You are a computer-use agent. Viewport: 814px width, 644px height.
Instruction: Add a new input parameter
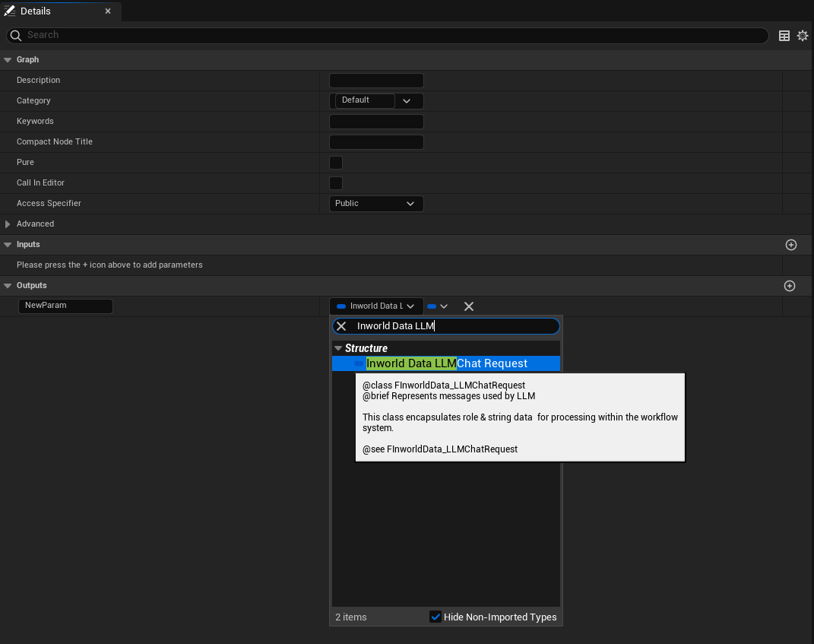tap(790, 245)
